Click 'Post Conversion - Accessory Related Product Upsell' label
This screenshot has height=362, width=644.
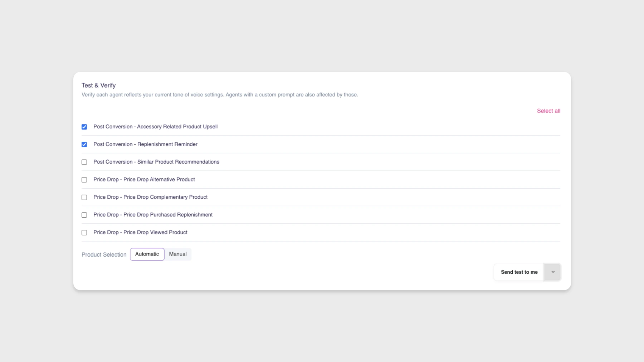(155, 127)
